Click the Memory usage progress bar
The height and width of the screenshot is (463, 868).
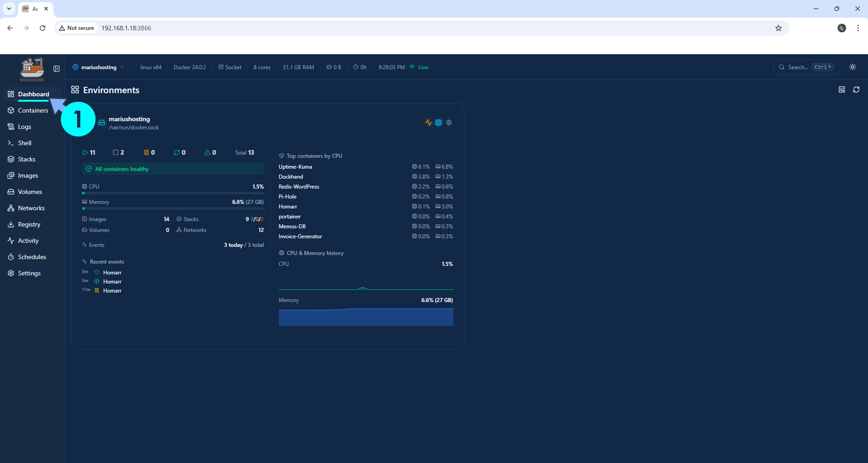click(173, 208)
